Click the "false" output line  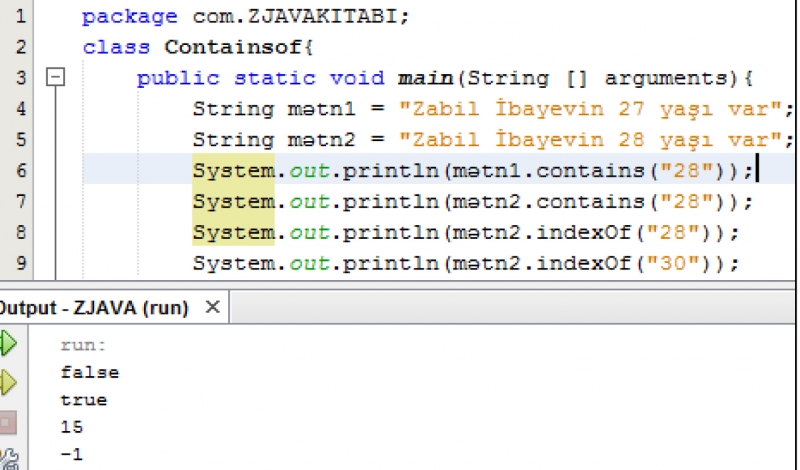(x=89, y=373)
